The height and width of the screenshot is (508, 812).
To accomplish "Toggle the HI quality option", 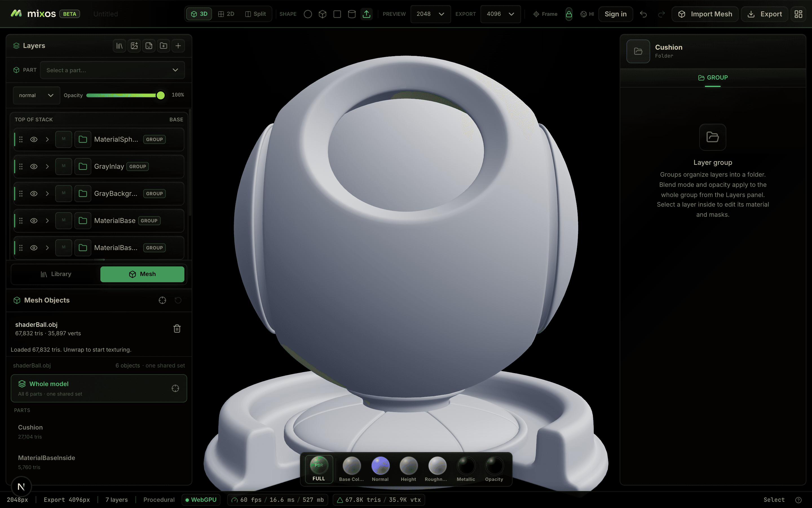I will (x=587, y=14).
